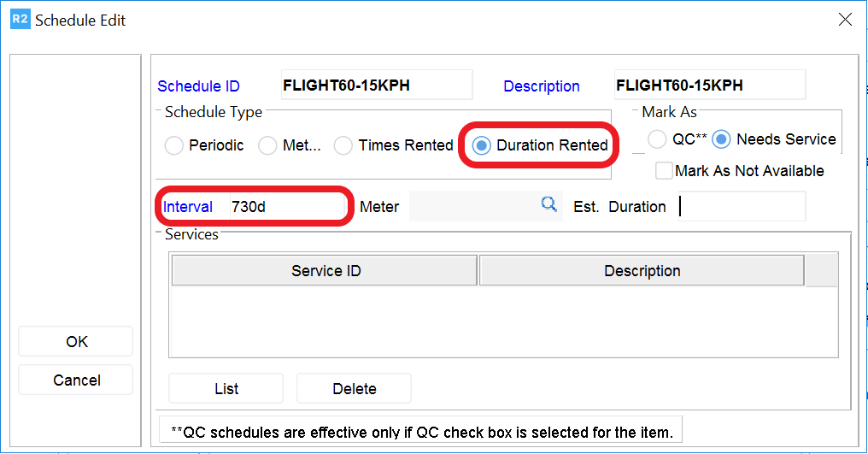Edit the Description text field
The width and height of the screenshot is (868, 454).
(x=709, y=85)
